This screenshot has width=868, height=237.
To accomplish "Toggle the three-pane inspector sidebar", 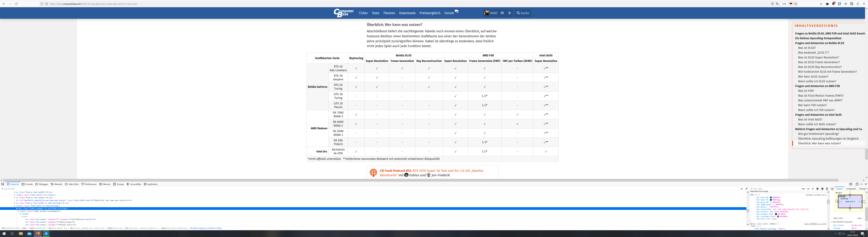I will coord(832,189).
